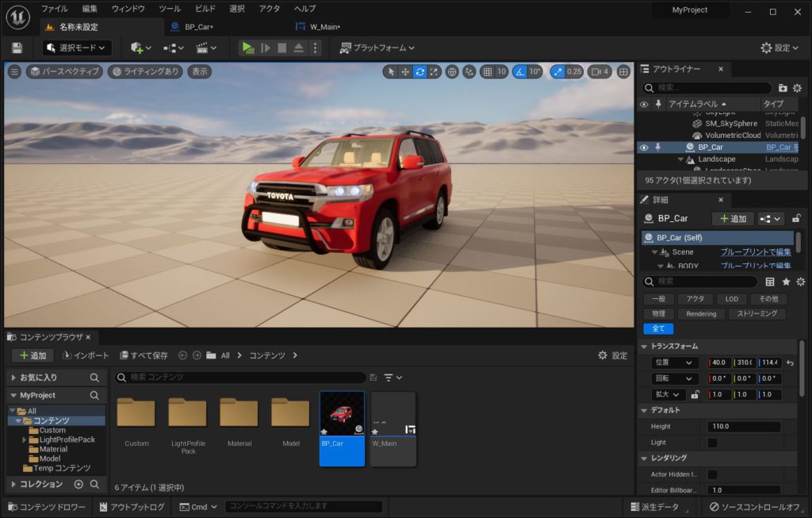Toggle the scale ratio lock icon
This screenshot has width=812, height=518.
click(x=695, y=395)
